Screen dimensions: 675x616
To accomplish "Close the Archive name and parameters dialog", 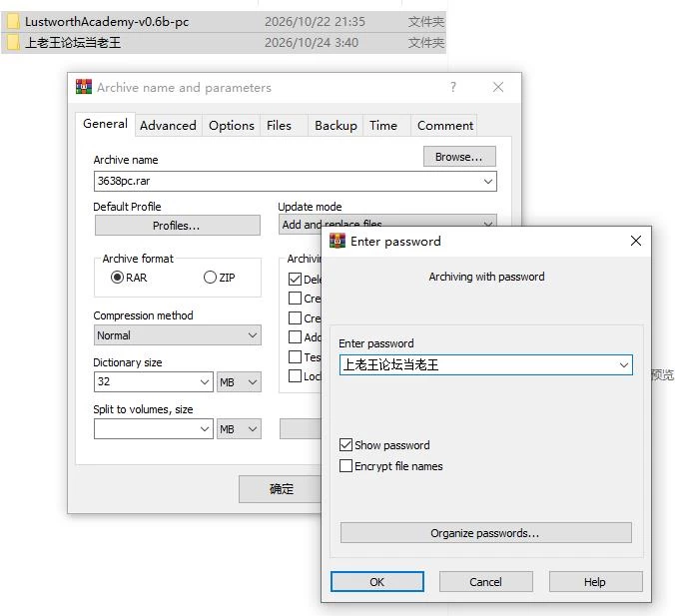I will pos(498,87).
